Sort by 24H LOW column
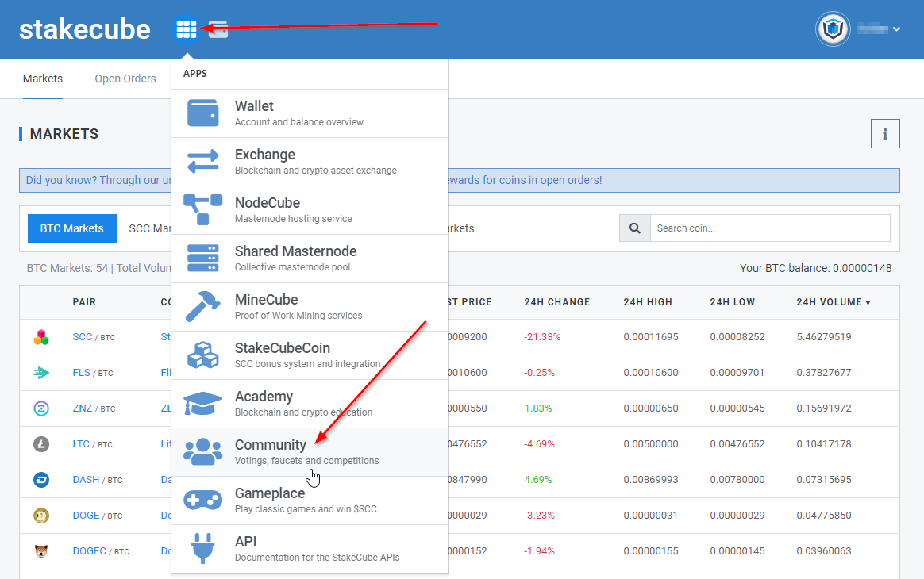 [x=732, y=302]
